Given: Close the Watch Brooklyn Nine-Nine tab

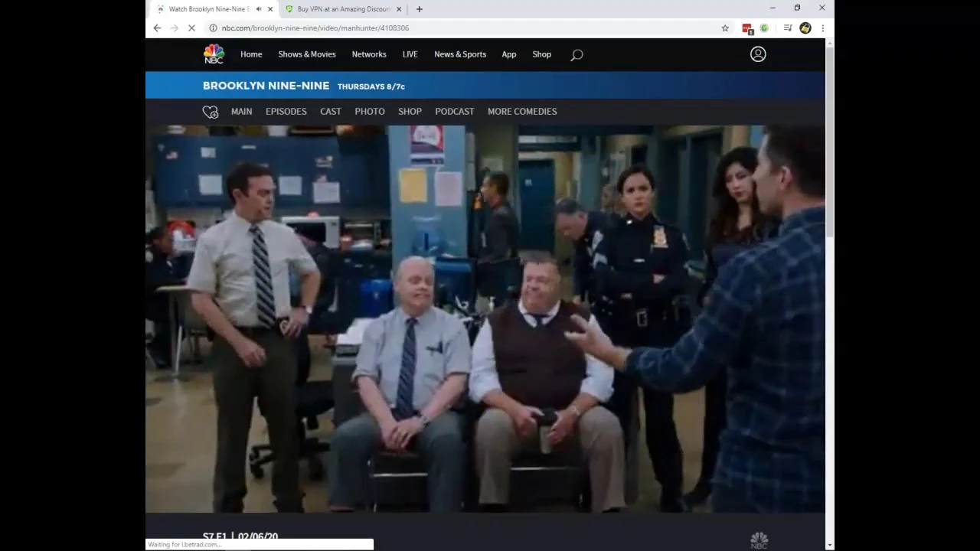Looking at the screenshot, I should tap(270, 9).
